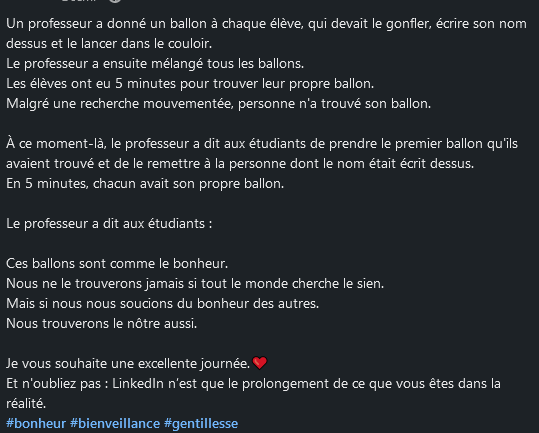Click the line 'Les élèves ont eu 5 minutes'

190,84
